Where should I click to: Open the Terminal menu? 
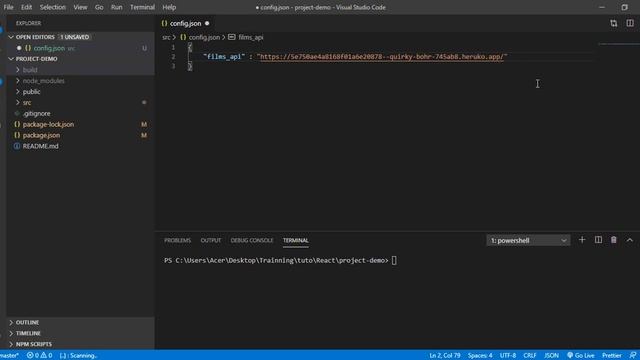(142, 7)
